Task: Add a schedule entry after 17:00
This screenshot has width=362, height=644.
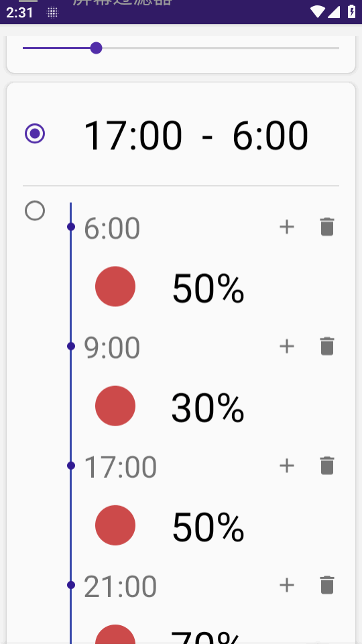Action: [287, 466]
